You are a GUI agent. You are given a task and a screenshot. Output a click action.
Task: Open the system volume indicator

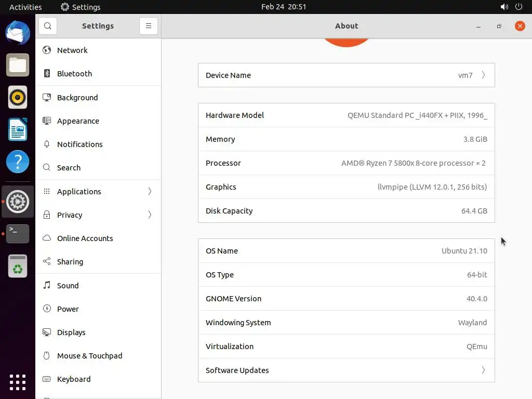pyautogui.click(x=504, y=7)
